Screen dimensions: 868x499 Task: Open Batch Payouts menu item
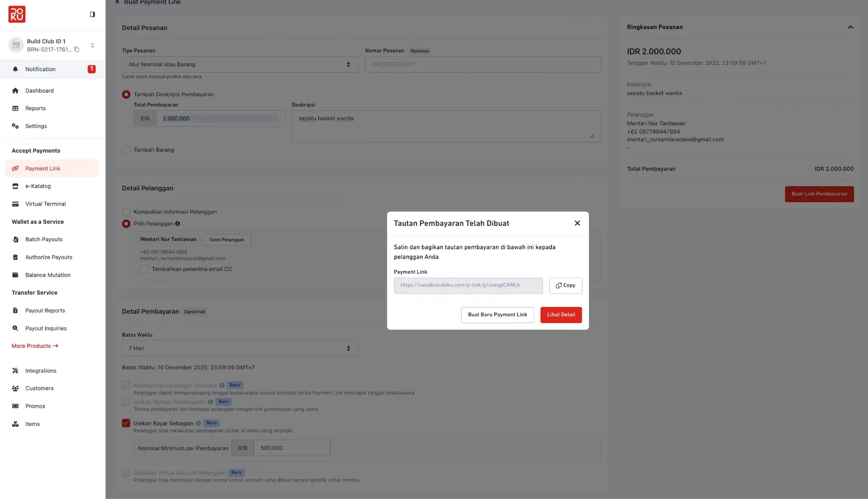point(43,239)
